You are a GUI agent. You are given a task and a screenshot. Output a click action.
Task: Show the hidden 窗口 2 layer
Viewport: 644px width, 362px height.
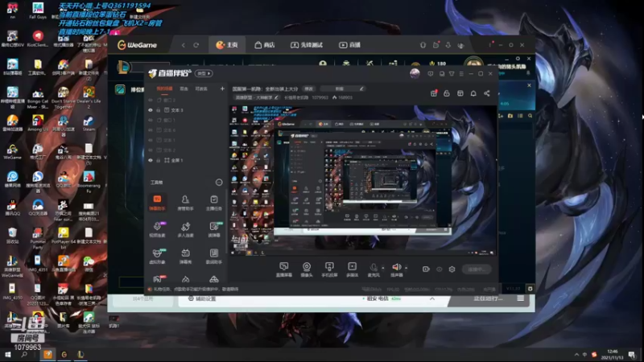[x=151, y=100]
